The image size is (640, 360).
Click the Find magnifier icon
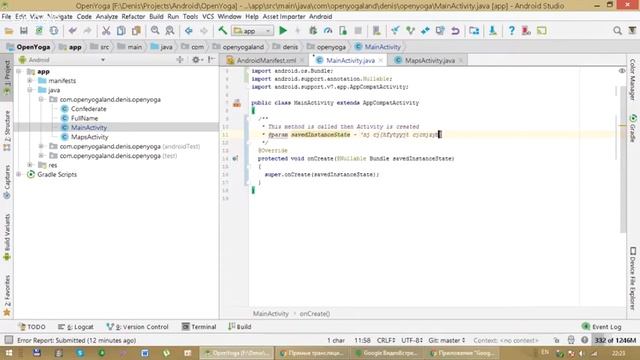click(155, 31)
